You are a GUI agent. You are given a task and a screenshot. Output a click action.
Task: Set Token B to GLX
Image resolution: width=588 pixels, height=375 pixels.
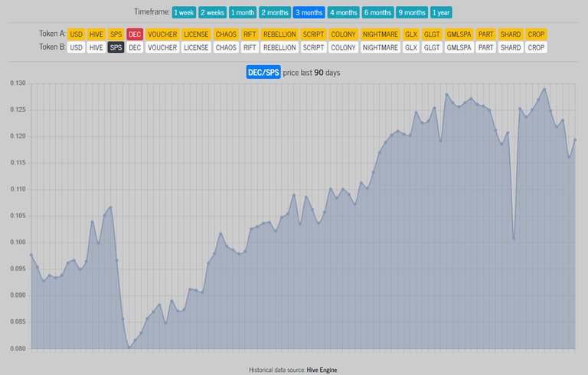tap(411, 47)
